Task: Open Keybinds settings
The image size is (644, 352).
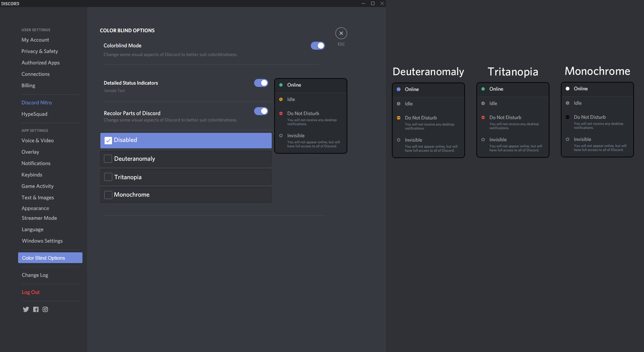Action: click(x=32, y=175)
